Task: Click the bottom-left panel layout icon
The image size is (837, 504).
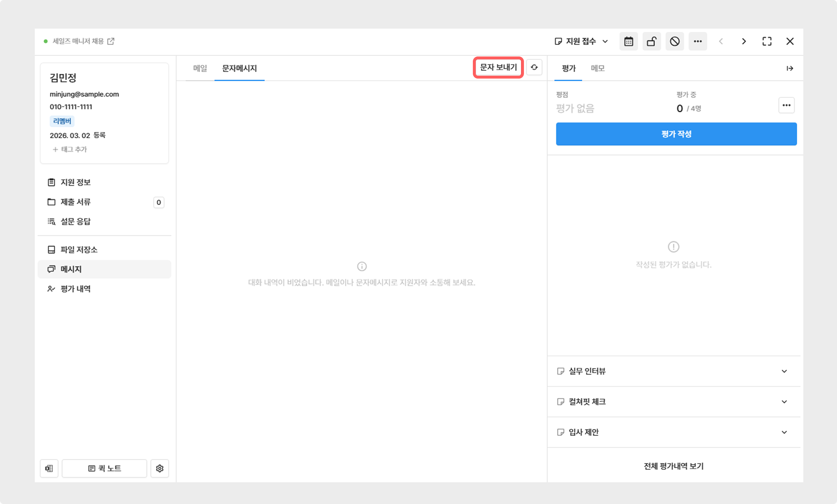Action: click(49, 469)
